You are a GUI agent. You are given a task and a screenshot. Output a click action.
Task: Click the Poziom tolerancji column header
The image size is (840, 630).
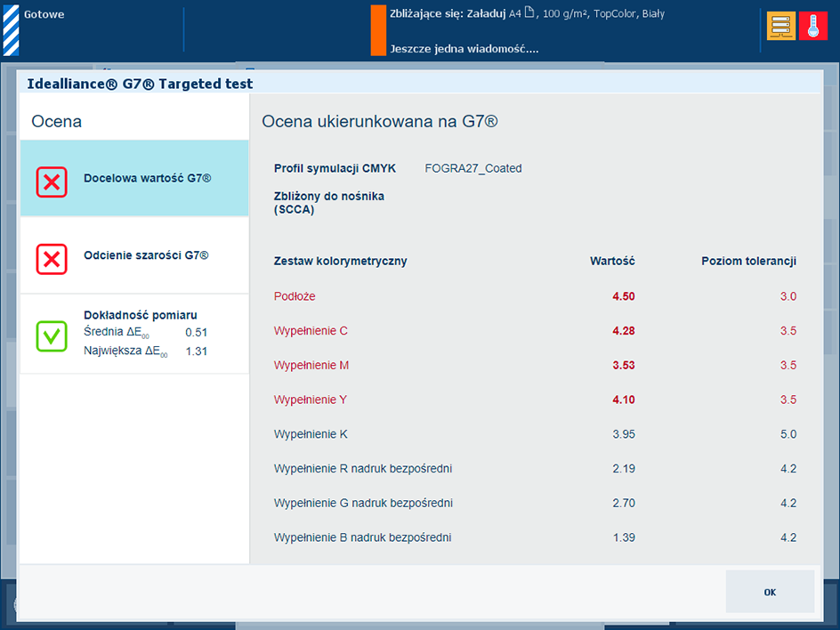click(x=749, y=261)
